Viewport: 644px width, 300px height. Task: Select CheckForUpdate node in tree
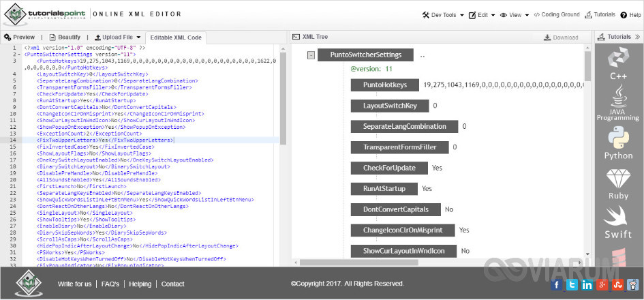point(389,168)
